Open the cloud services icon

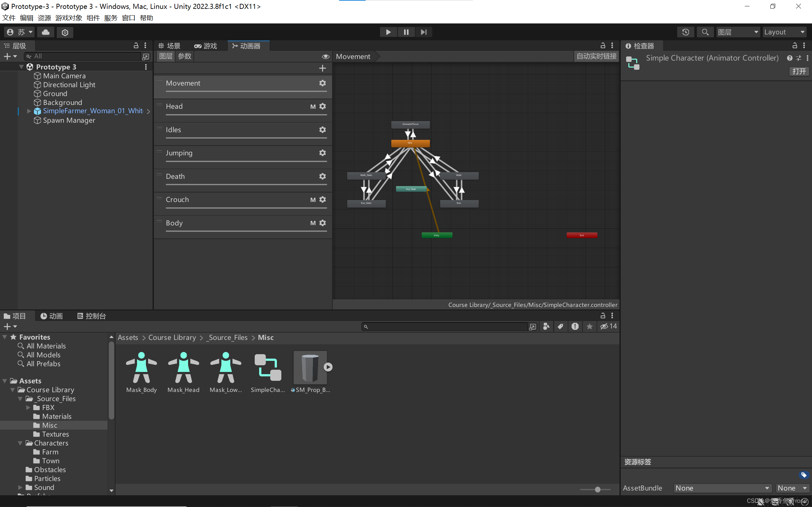click(46, 32)
